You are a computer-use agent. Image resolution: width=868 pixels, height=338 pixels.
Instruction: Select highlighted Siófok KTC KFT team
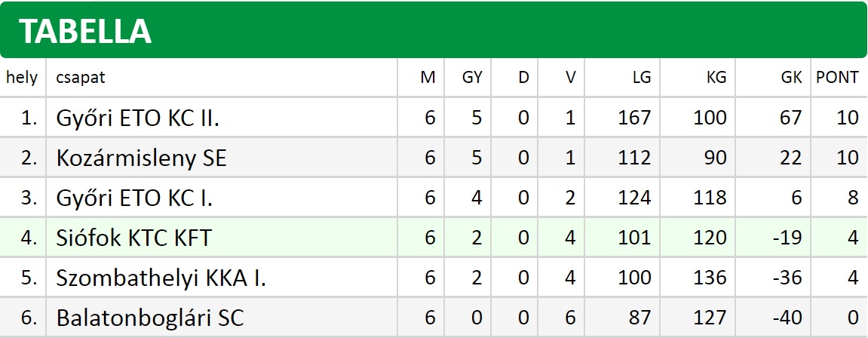(x=133, y=238)
